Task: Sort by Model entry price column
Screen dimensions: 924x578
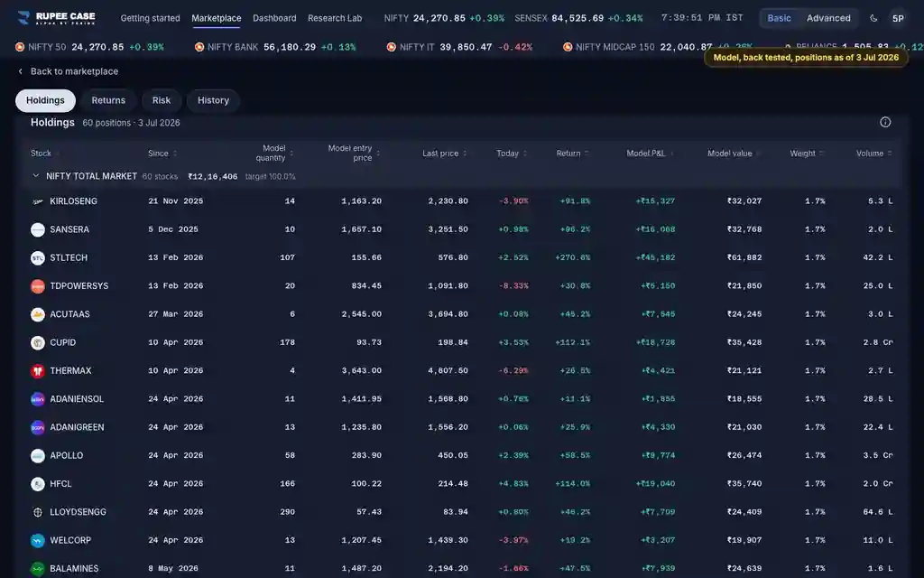Action: point(354,153)
